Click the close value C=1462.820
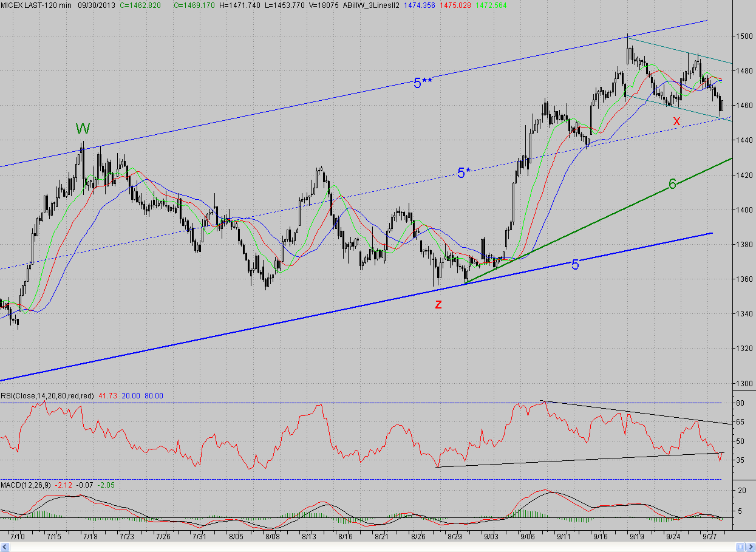756x552 pixels. tap(140, 5)
